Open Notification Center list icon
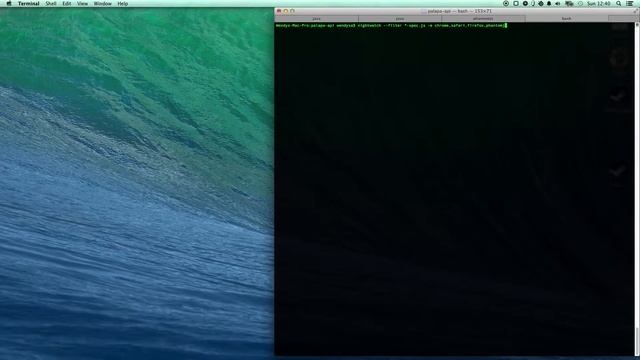Viewport: 640px width, 360px height. click(x=630, y=3)
